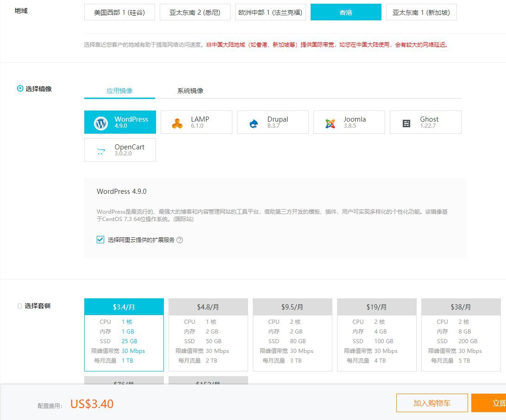Image resolution: width=506 pixels, height=420 pixels.
Task: Click the orange 立即购买 button
Action: (x=491, y=403)
